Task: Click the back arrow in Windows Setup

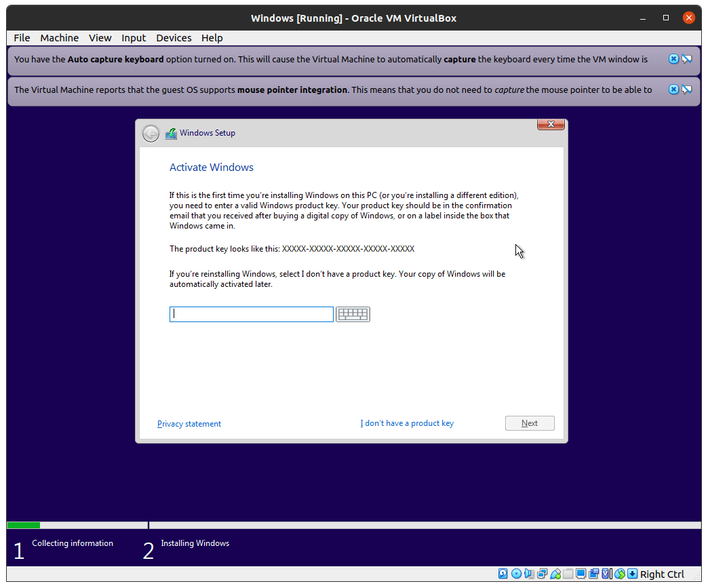Action: coord(151,133)
